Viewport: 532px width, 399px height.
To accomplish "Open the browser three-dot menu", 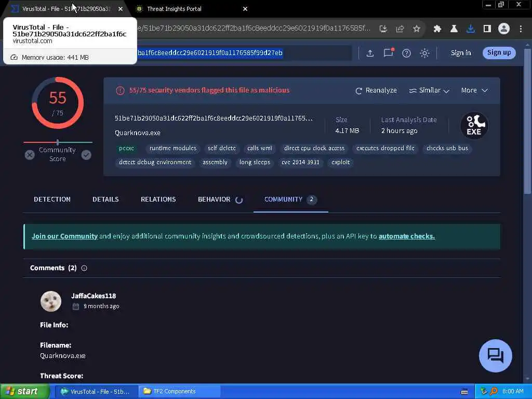I will click(521, 29).
